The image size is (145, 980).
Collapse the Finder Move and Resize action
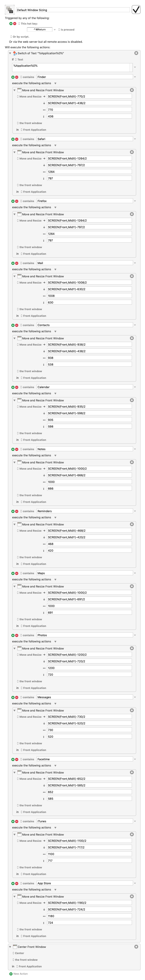pyautogui.click(x=14, y=90)
